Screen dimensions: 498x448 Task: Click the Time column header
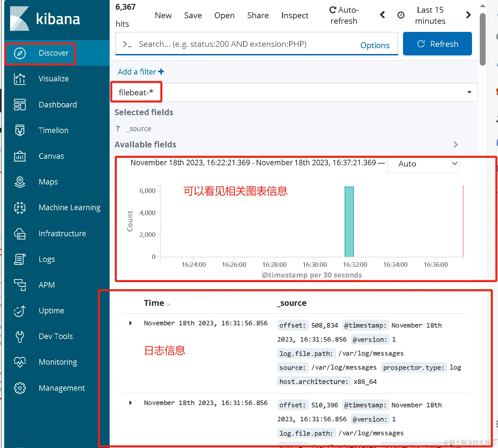[154, 303]
